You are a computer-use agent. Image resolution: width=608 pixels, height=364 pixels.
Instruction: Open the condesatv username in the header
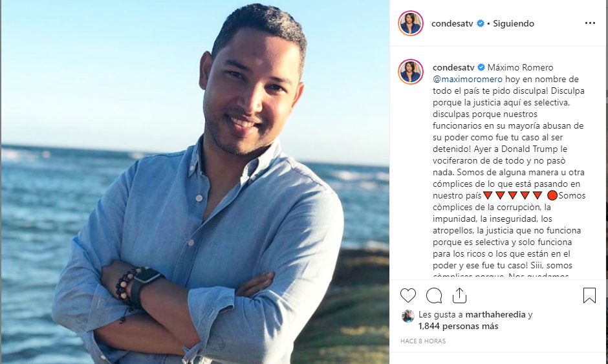pyautogui.click(x=452, y=24)
